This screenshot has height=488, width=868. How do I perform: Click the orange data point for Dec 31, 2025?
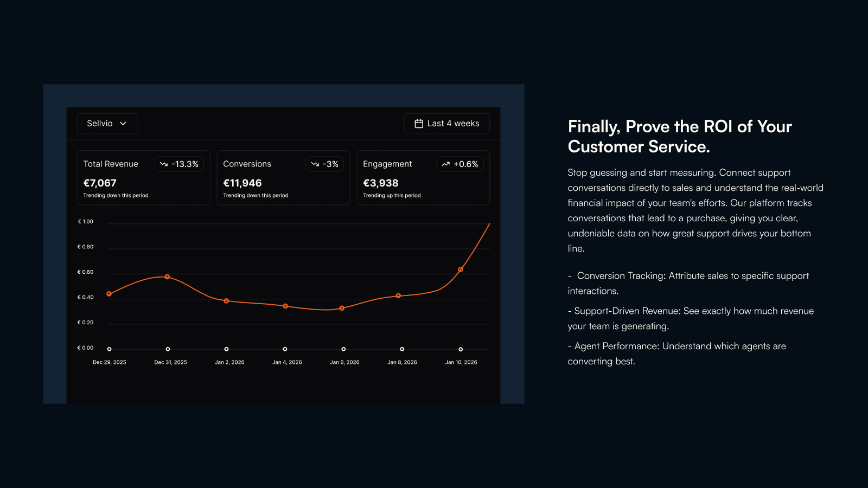coord(167,277)
